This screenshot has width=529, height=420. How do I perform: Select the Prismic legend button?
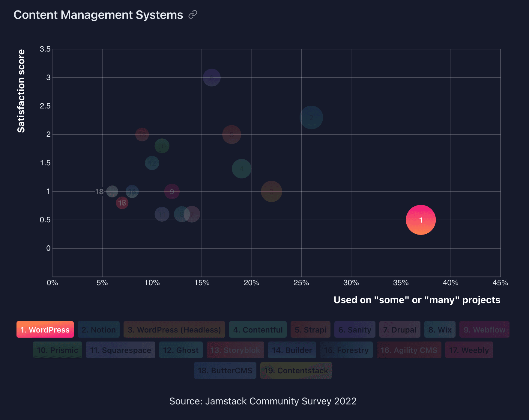[x=58, y=350]
